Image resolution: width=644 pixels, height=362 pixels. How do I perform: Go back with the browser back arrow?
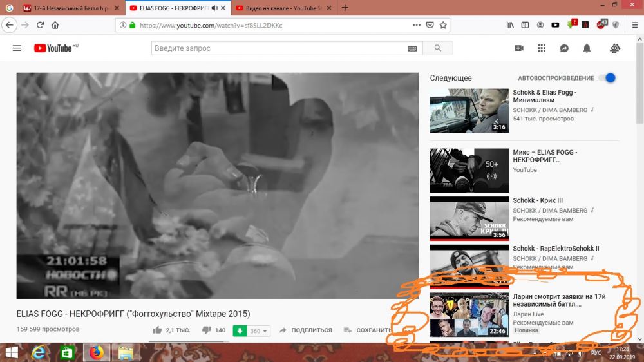[x=10, y=25]
